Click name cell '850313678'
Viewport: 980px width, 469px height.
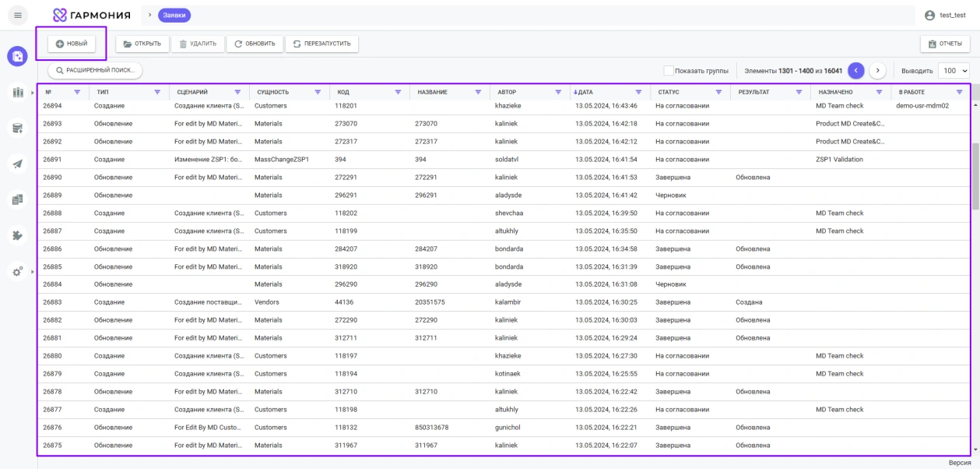click(431, 428)
